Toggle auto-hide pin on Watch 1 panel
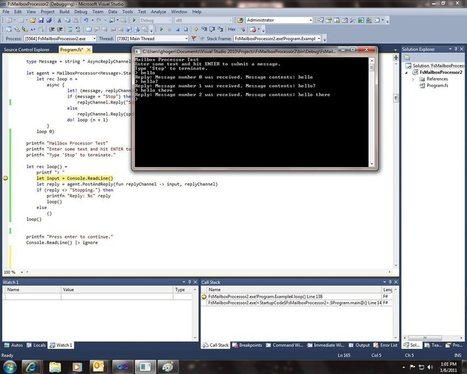 [190, 282]
